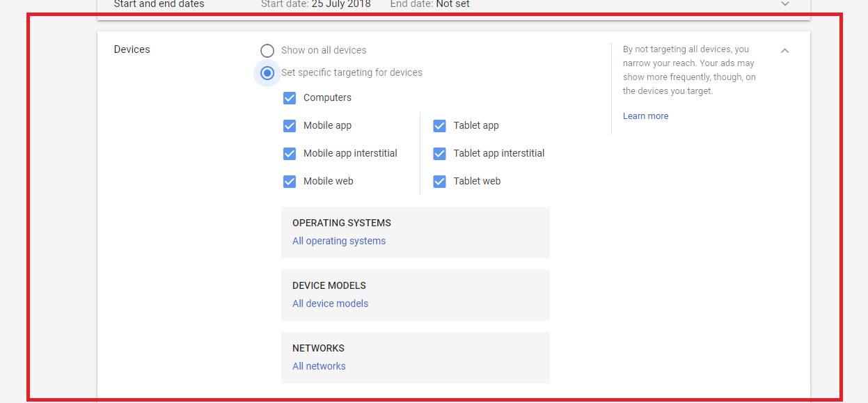Collapse the Devices section chevron
The width and height of the screenshot is (868, 403).
tap(785, 50)
